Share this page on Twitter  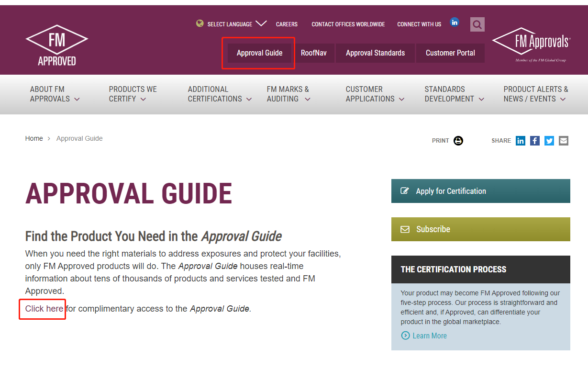click(x=549, y=141)
